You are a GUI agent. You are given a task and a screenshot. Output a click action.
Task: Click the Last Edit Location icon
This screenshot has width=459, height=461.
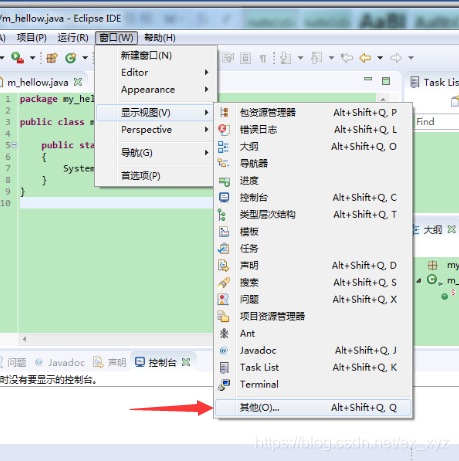(x=347, y=58)
